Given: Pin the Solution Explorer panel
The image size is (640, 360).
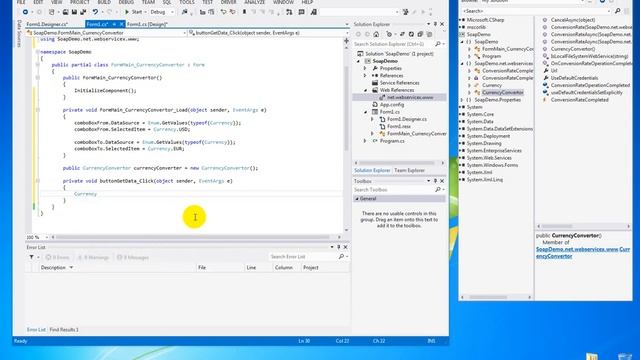Looking at the screenshot, I should (x=435, y=24).
